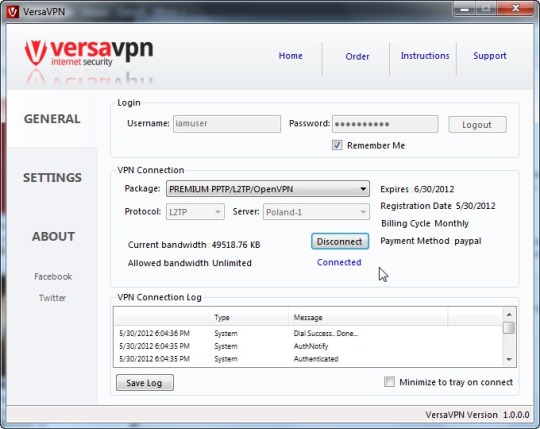The image size is (540, 429).
Task: Click Payment Method paypal text
Action: tap(431, 241)
